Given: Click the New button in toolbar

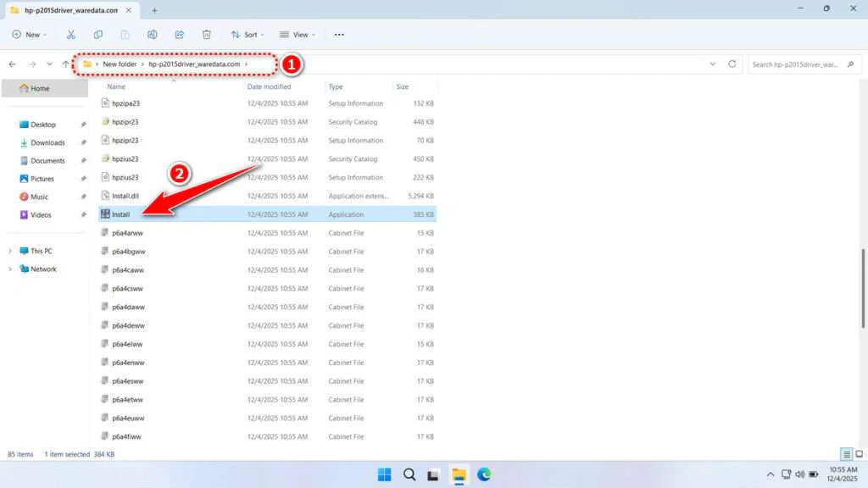Looking at the screenshot, I should [29, 35].
